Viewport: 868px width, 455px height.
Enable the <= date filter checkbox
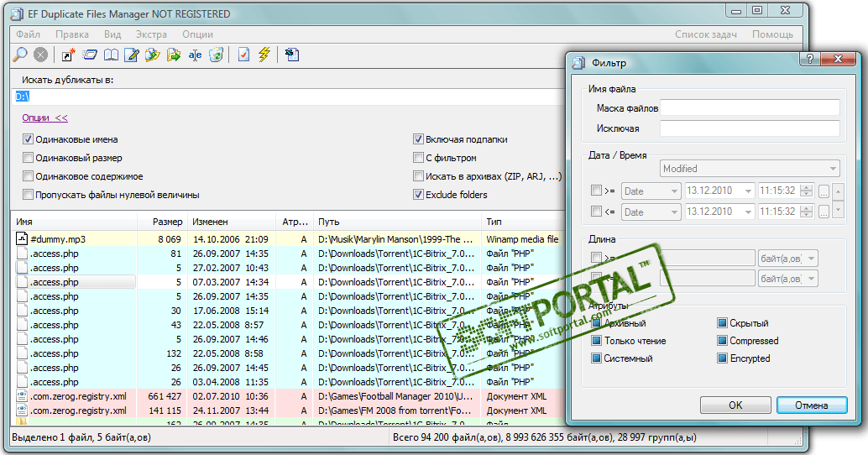[x=596, y=211]
